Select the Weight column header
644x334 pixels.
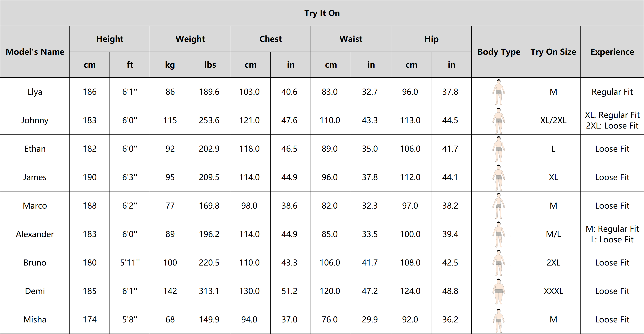click(x=190, y=39)
